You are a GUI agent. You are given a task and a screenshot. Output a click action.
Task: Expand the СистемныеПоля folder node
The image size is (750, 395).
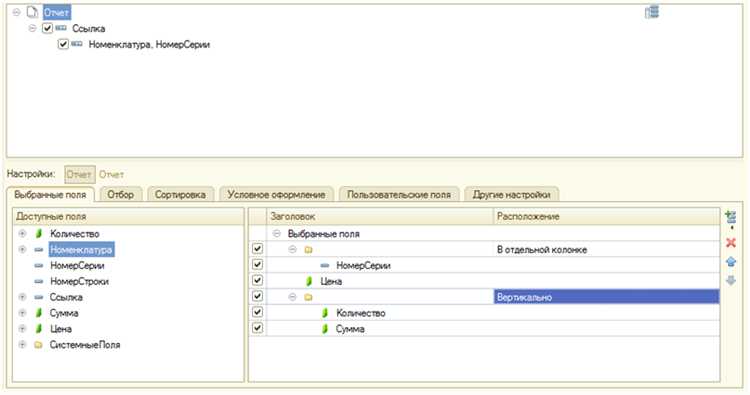click(22, 345)
